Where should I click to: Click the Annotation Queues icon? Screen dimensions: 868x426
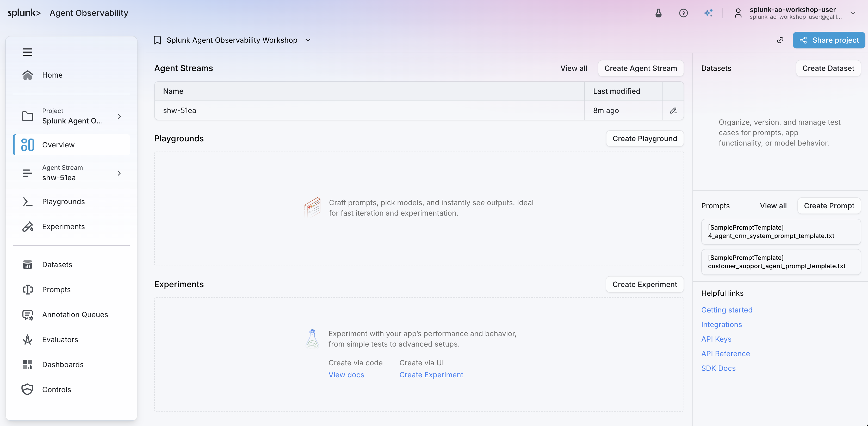point(28,315)
